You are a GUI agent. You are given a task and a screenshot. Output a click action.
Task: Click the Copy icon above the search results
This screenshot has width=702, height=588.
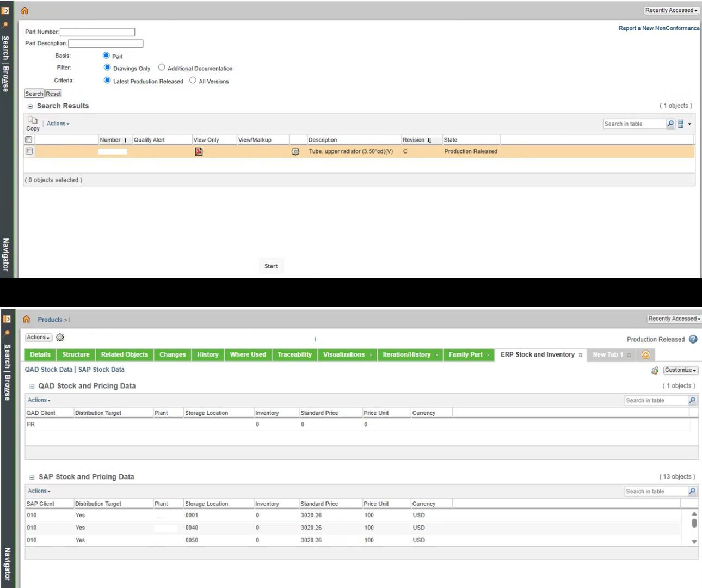(32, 120)
